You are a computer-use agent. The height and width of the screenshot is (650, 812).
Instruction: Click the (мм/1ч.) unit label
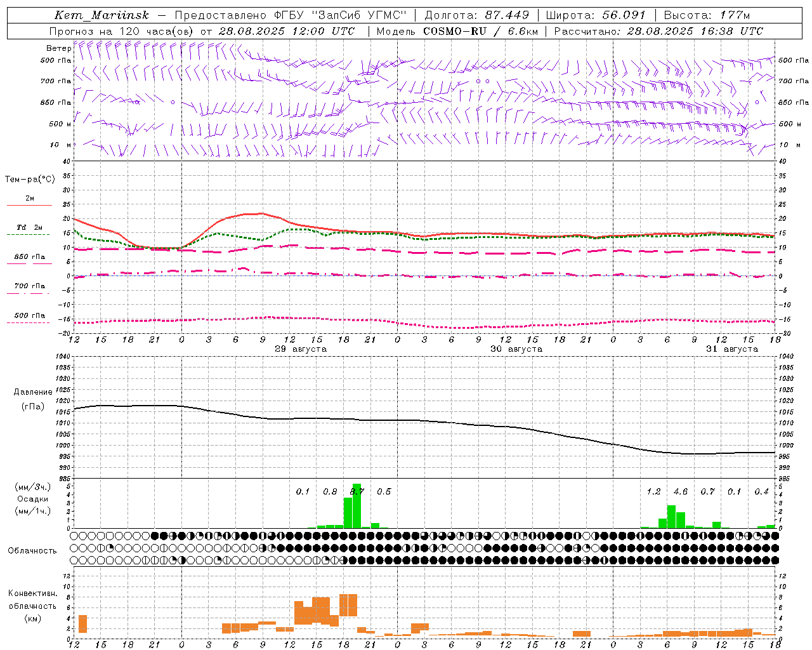[x=33, y=511]
